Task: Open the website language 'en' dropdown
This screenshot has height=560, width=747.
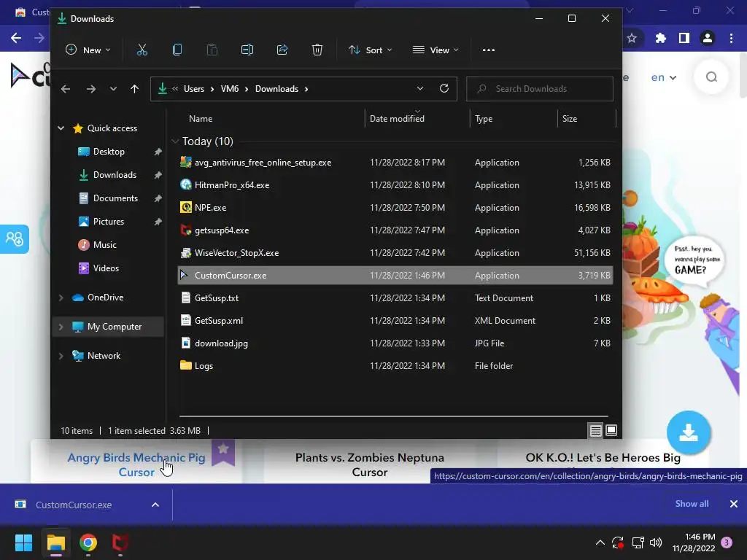Action: point(664,77)
